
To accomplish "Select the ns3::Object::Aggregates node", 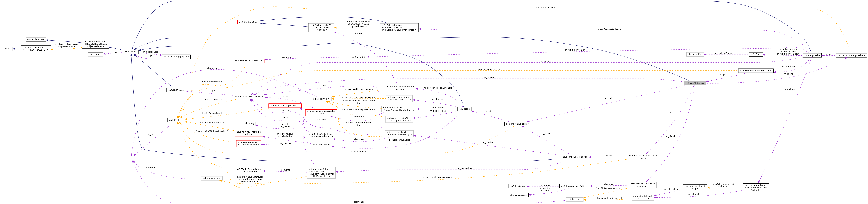I will 176,57.
